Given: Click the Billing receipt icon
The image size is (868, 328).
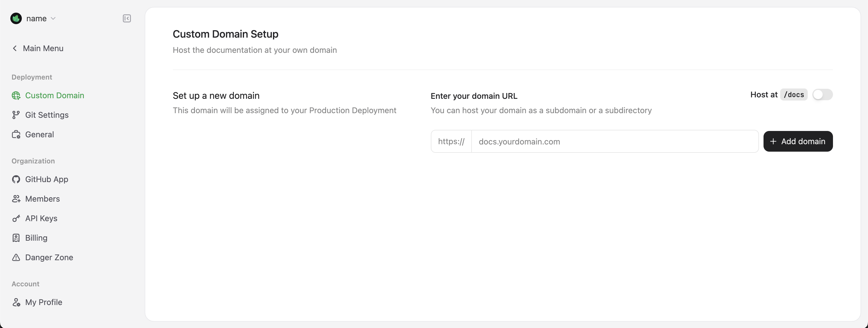Looking at the screenshot, I should tap(16, 238).
